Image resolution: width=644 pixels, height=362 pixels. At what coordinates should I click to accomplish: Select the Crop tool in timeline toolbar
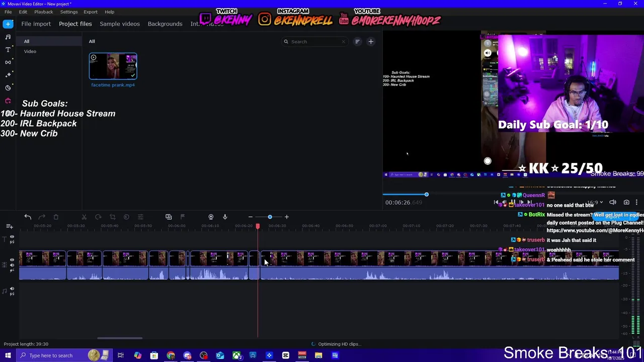(112, 217)
